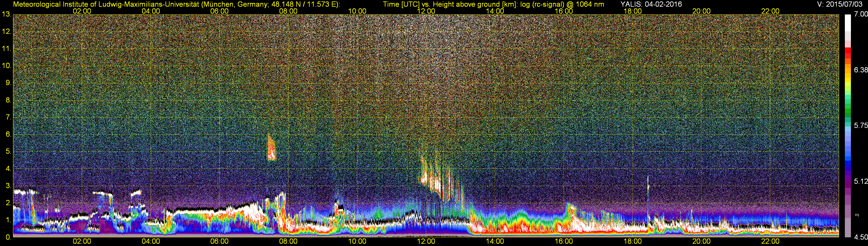The width and height of the screenshot is (868, 246).
Task: Select 10:00 on the lower time axis
Action: pyautogui.click(x=357, y=242)
